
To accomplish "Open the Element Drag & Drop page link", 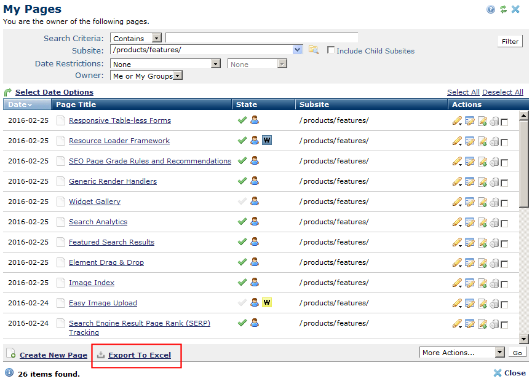I will (106, 262).
